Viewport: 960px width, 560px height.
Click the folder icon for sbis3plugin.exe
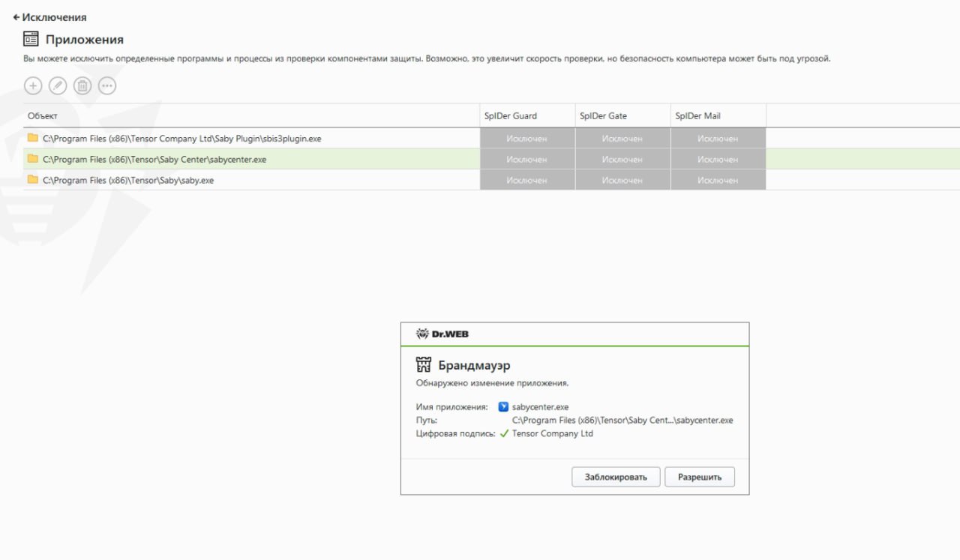tap(32, 138)
